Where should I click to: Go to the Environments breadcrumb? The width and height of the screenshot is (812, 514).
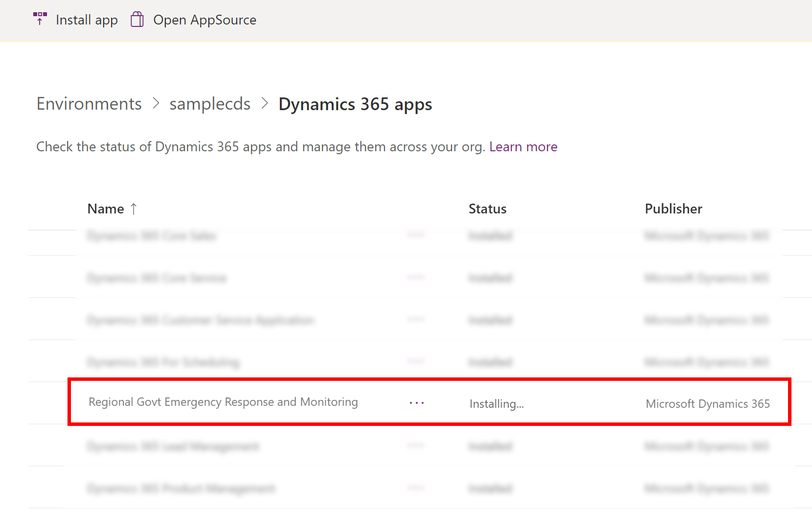[x=89, y=104]
